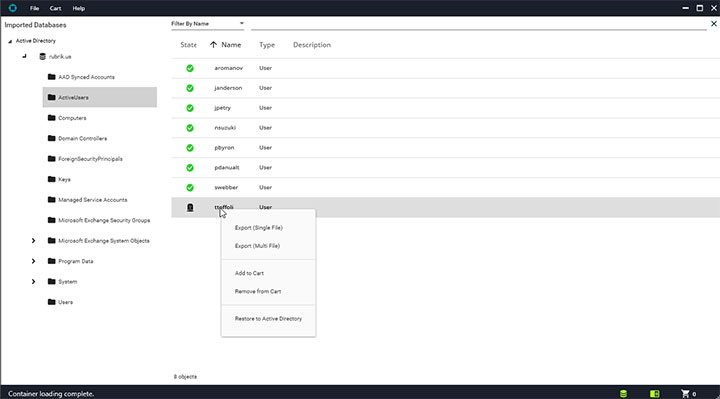Click the 8 objects count text
The image size is (720, 399).
coord(185,377)
